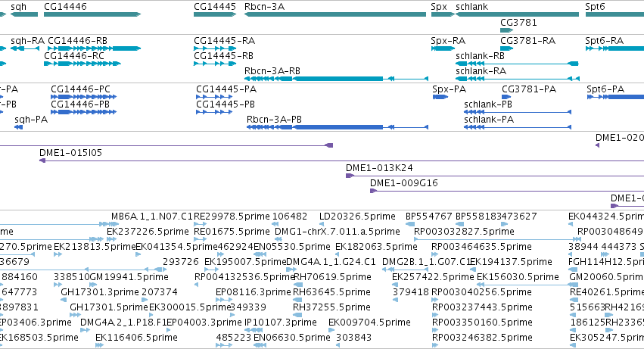
Task: Select EST EK116406.5prime
Action: point(136,338)
